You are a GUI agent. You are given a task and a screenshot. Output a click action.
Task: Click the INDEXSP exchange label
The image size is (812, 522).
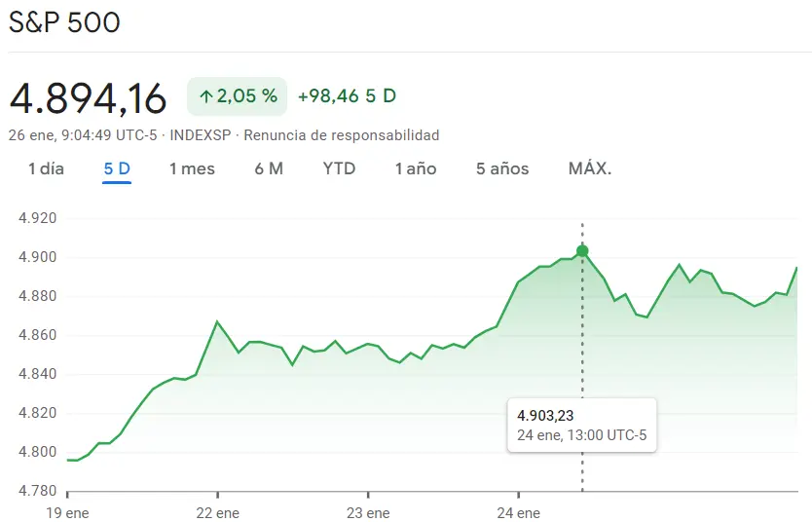201,135
